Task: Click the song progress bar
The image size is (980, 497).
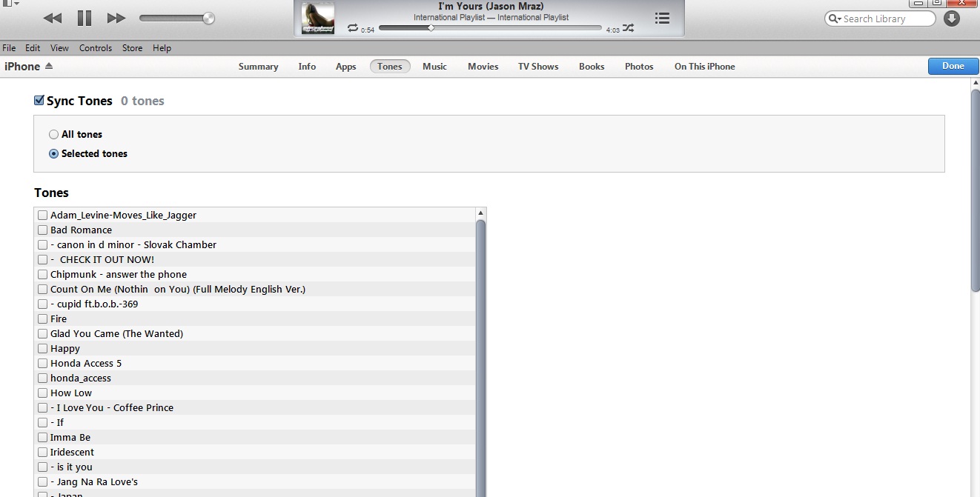Action: click(490, 28)
